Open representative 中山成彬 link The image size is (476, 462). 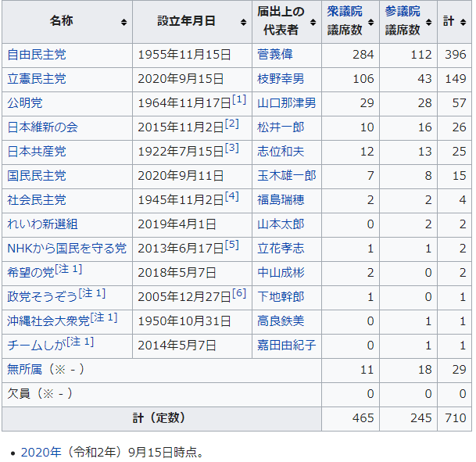281,273
